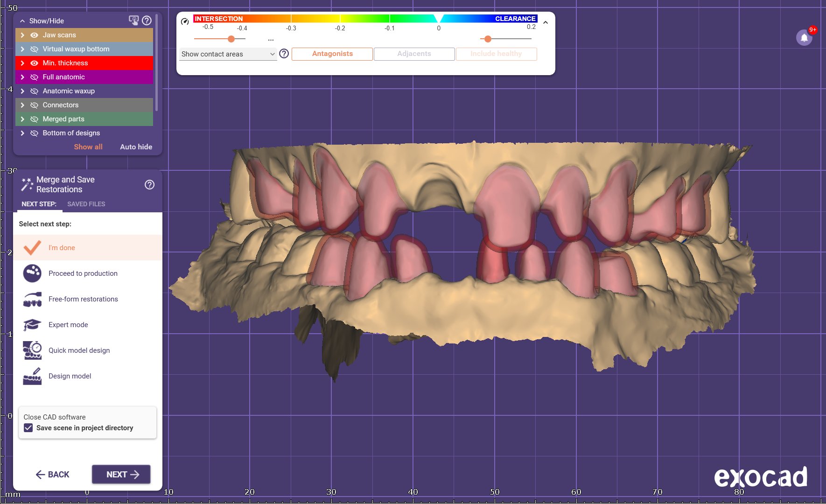Open help for Merge and Save Restorations
The image size is (826, 504).
(x=149, y=185)
